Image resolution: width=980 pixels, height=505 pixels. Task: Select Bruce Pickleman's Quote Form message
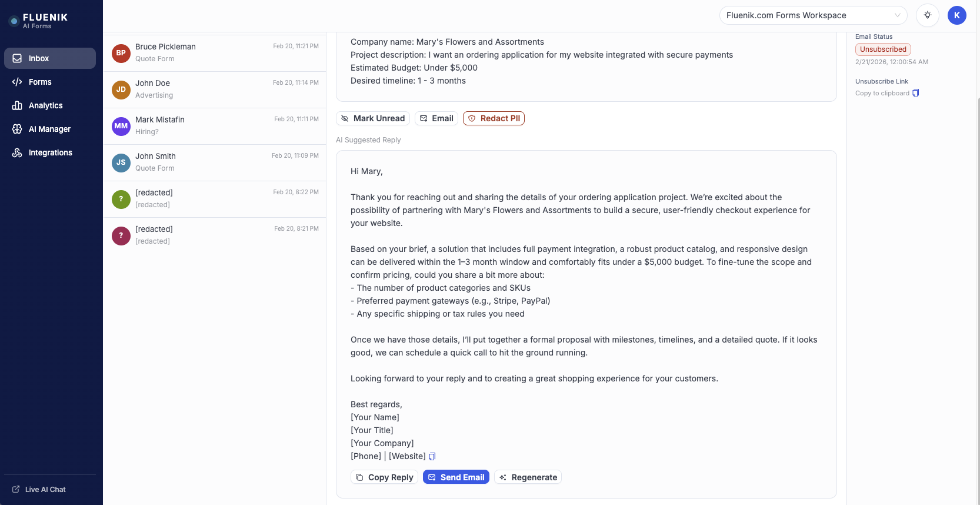coord(215,53)
